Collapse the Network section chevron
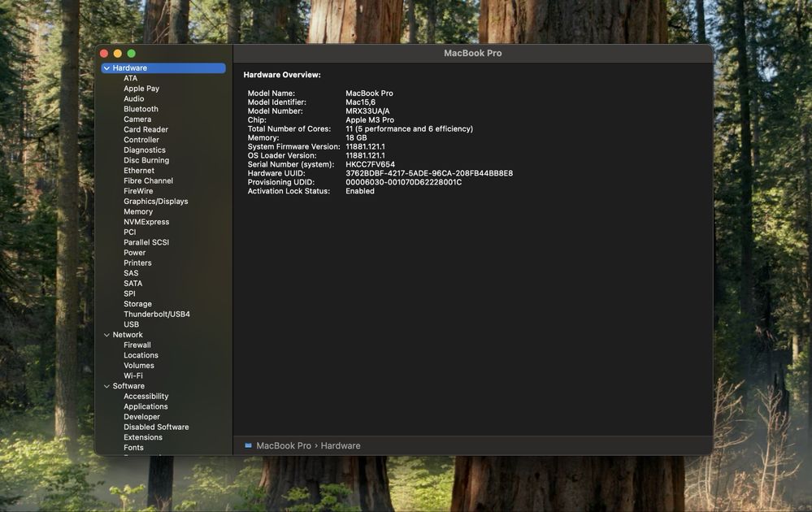Viewport: 812px width, 512px height. [x=106, y=335]
